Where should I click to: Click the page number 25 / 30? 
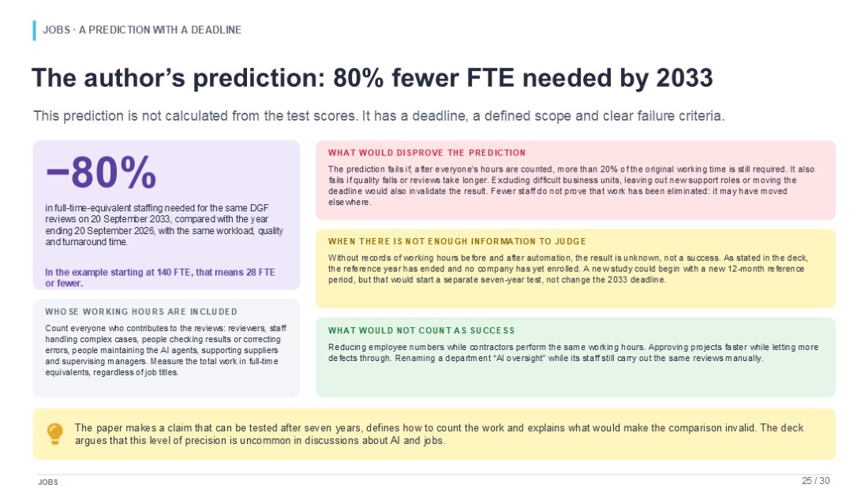tap(815, 481)
